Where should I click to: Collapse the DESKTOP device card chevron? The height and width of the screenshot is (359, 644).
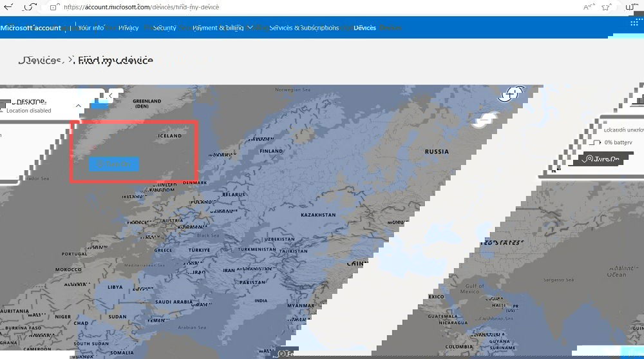pos(78,106)
